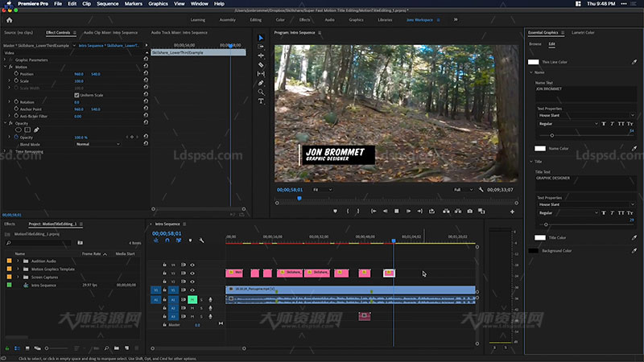Open timeline display settings wrench
The height and width of the screenshot is (362, 644).
click(x=202, y=241)
